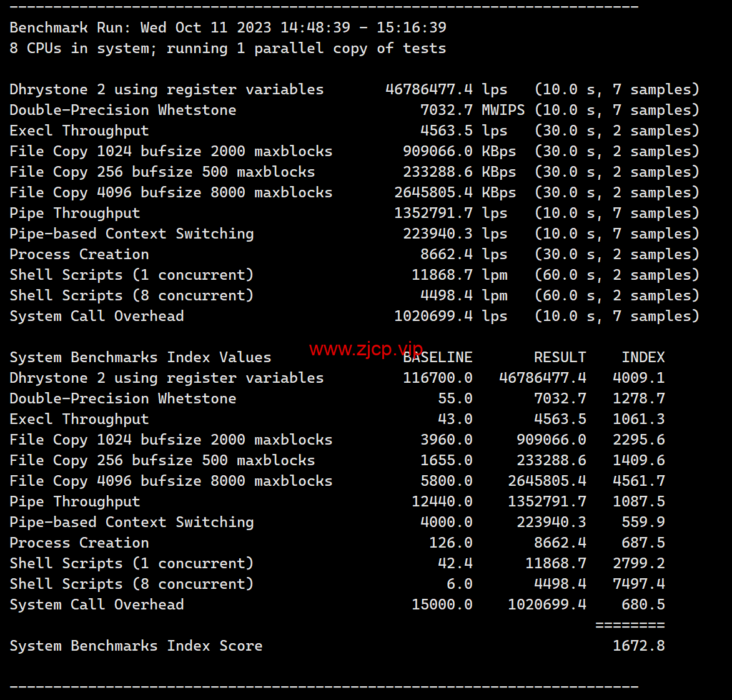Click the baseline value '1655.0'
The width and height of the screenshot is (732, 700).
coord(447,460)
